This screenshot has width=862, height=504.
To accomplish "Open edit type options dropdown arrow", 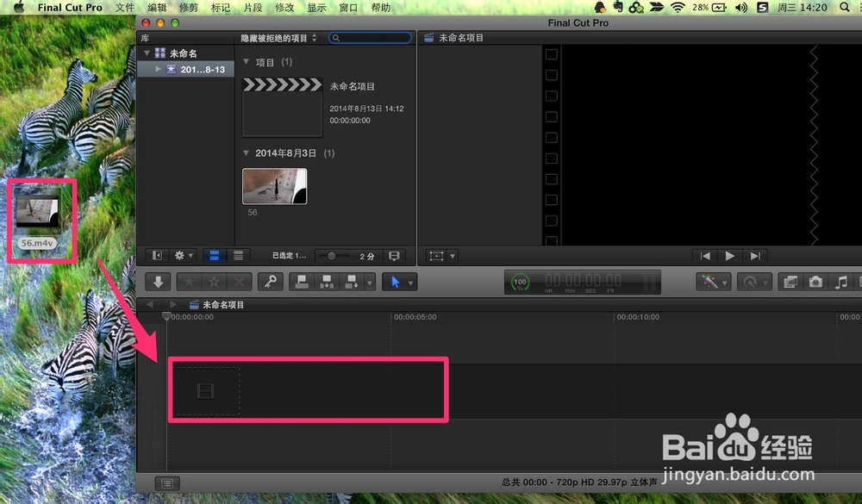I will pyautogui.click(x=370, y=283).
